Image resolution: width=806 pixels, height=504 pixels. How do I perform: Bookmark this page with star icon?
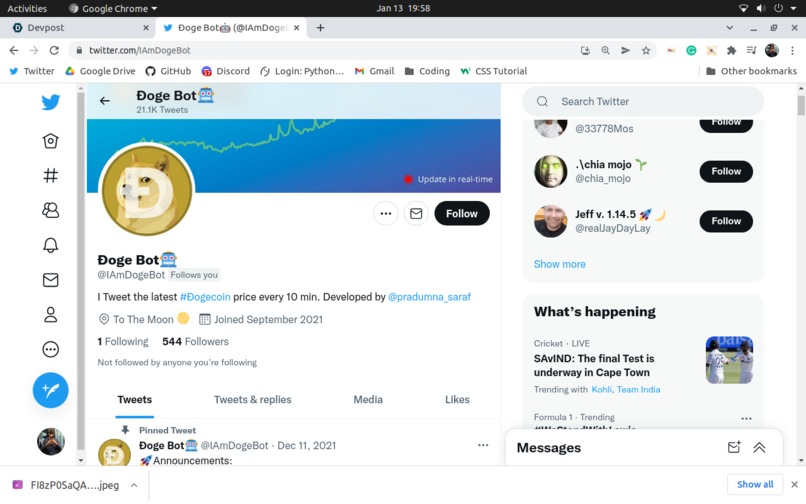coord(646,50)
